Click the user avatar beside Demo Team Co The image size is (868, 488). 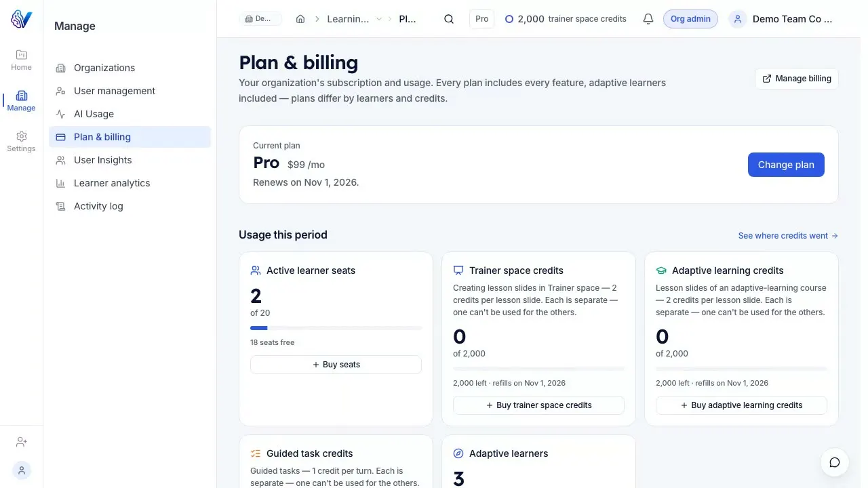(x=737, y=19)
